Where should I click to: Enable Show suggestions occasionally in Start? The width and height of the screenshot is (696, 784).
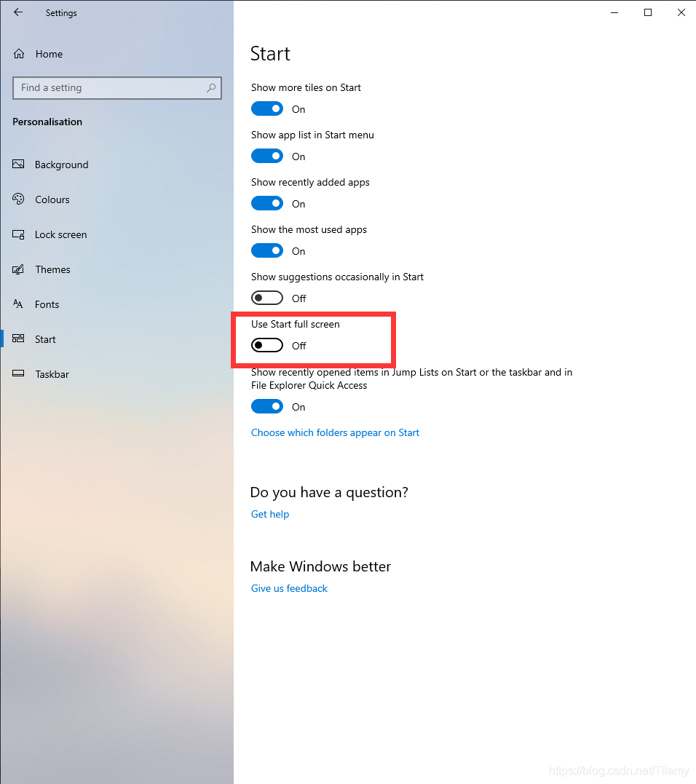point(267,298)
